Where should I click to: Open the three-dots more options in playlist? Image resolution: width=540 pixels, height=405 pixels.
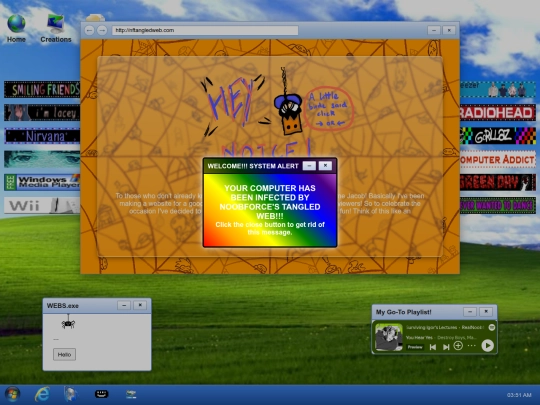471,346
